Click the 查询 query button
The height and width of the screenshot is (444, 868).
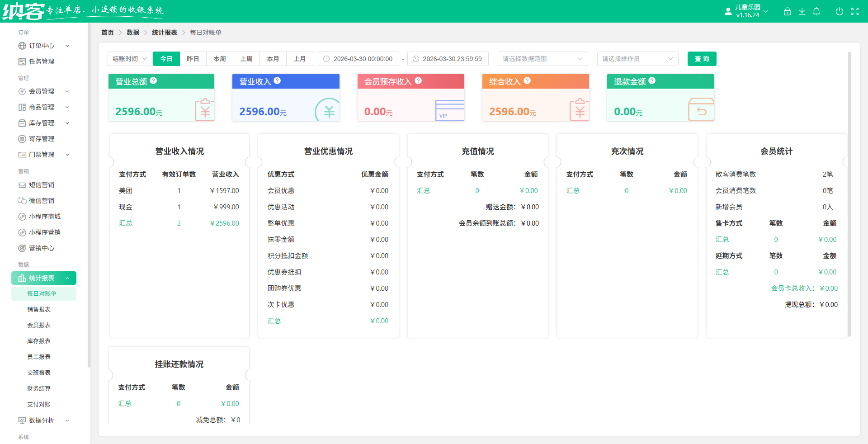(x=702, y=59)
